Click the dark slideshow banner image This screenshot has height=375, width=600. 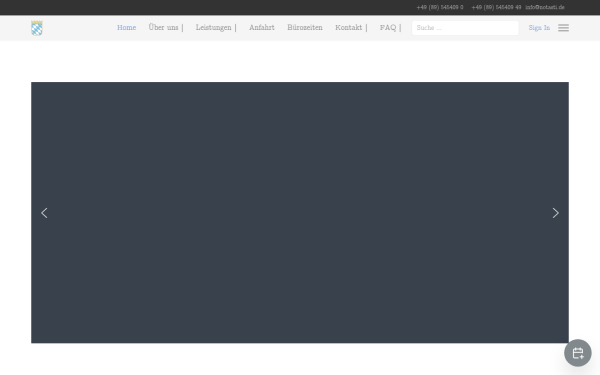300,212
